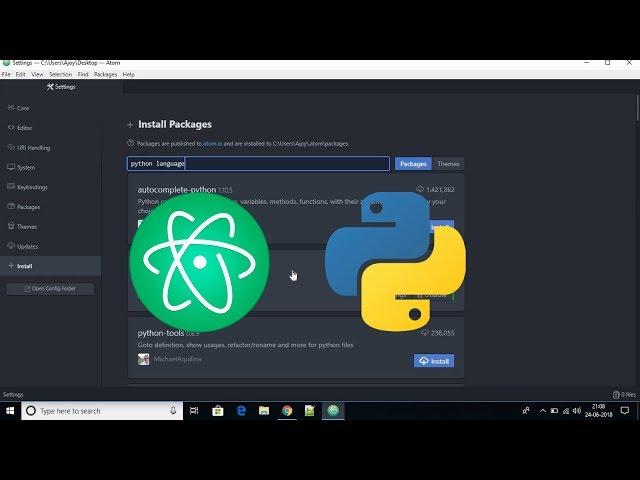The width and height of the screenshot is (640, 480).
Task: Click the 0 files status bar indicator
Action: (624, 395)
